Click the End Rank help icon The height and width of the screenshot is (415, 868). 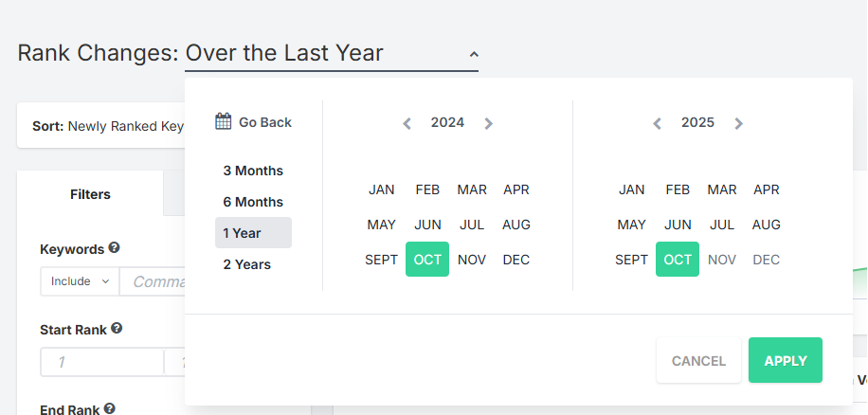point(110,409)
